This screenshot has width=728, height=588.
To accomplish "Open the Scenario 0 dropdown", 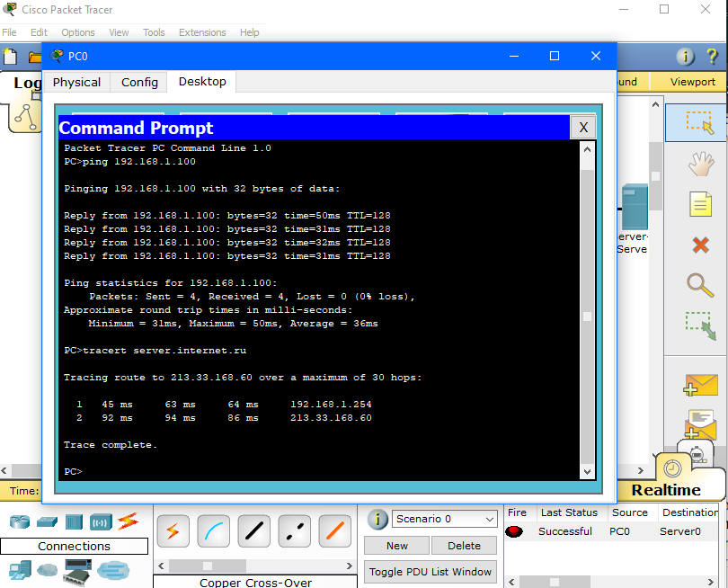I will [444, 519].
